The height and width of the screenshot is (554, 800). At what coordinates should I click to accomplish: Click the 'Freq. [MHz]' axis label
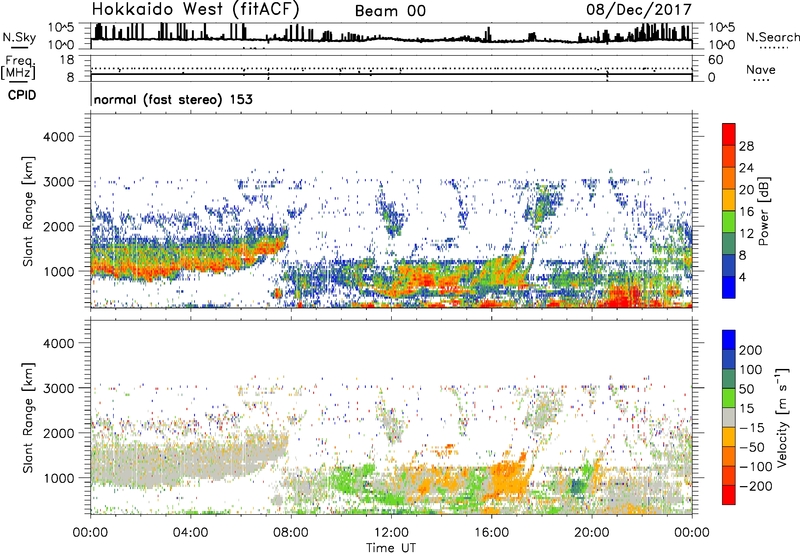pyautogui.click(x=18, y=68)
